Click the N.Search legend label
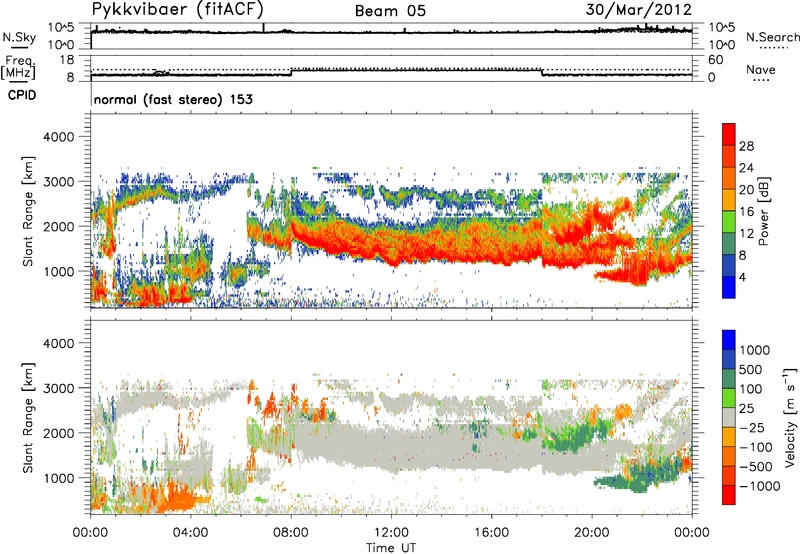The height and width of the screenshot is (554, 800). point(773,37)
